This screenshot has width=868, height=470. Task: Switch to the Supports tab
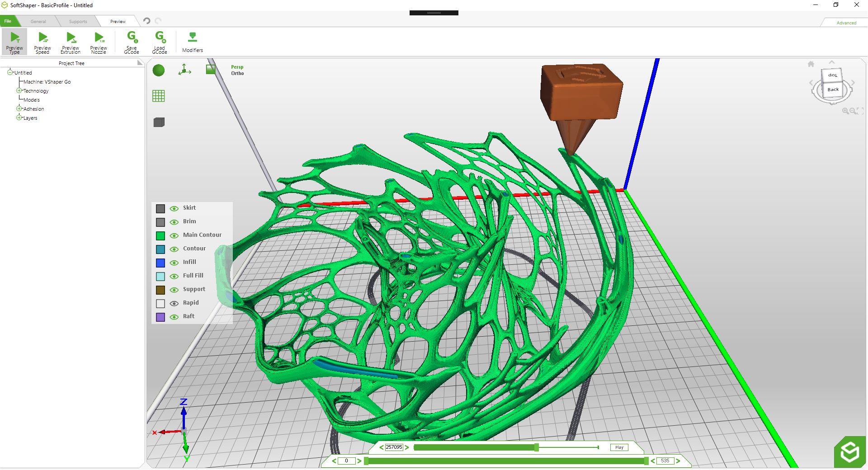(x=78, y=21)
